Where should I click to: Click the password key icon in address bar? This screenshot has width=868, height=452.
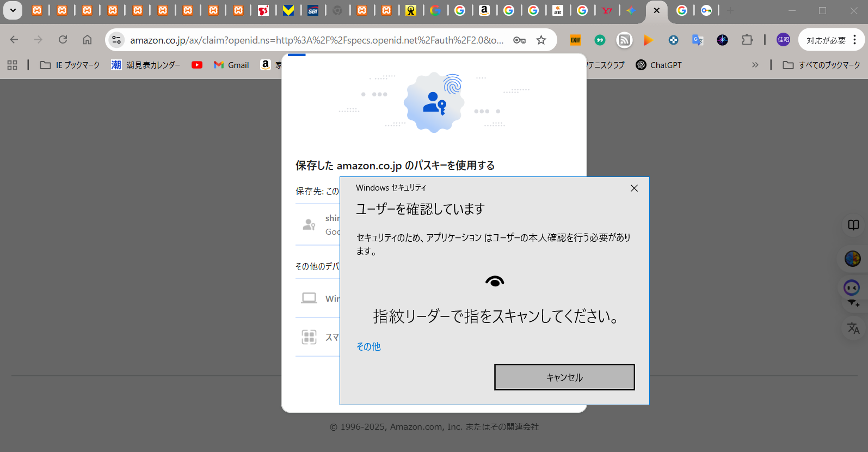point(519,40)
